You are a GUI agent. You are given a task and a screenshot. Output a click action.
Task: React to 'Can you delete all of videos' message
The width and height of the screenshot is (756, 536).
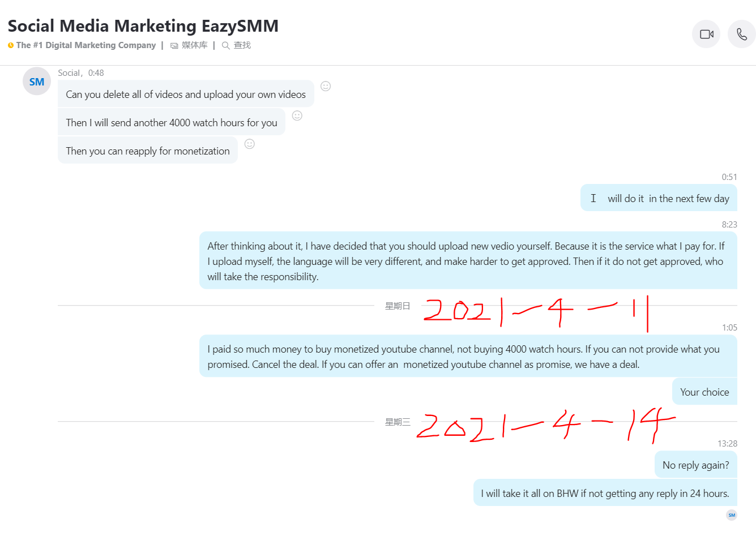[x=326, y=86]
